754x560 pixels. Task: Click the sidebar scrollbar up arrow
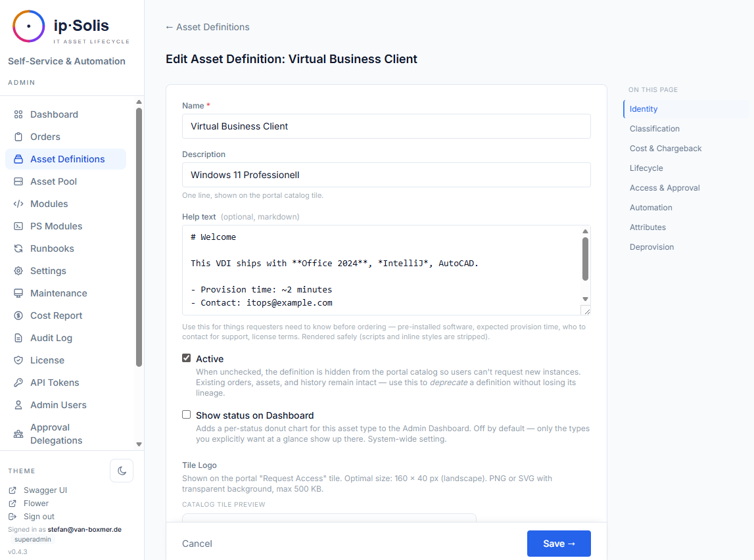[139, 102]
